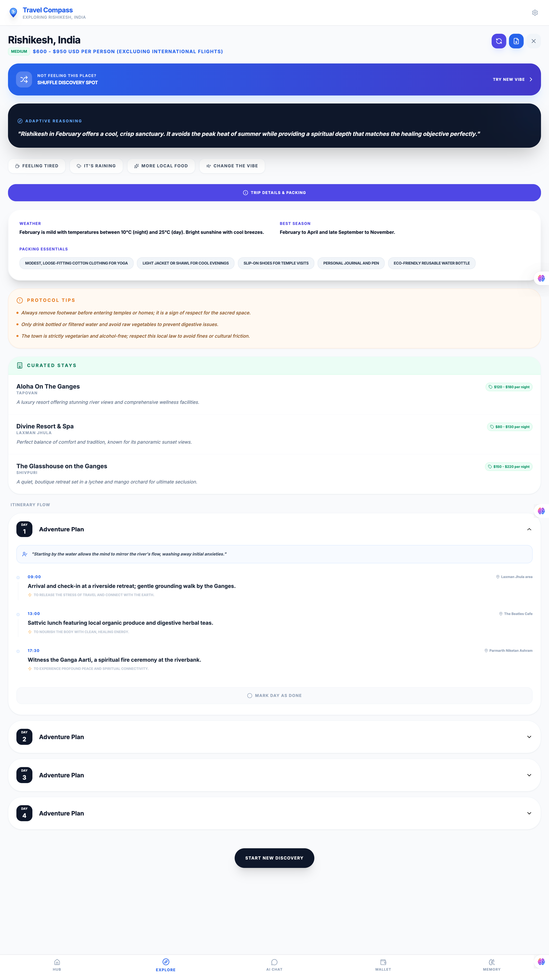Toggle the Feeling Tired chip
Viewport: 549px width, 980px height.
(x=37, y=166)
